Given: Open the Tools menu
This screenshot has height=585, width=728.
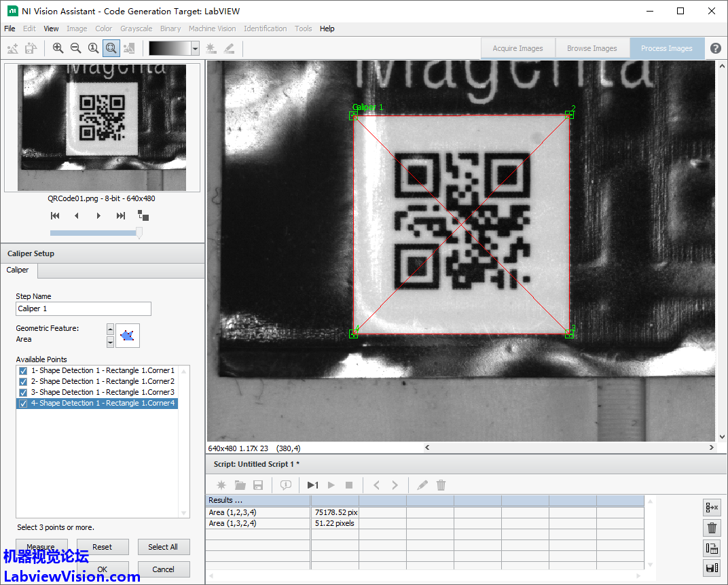Looking at the screenshot, I should (x=304, y=29).
